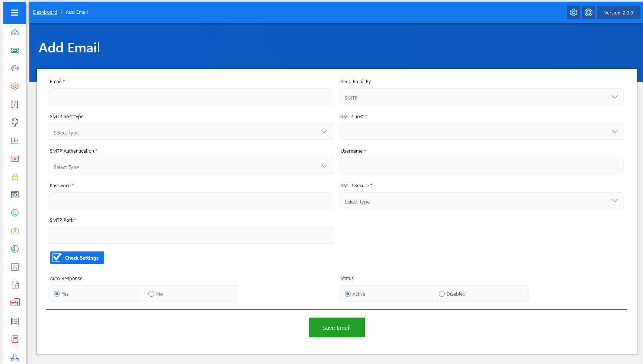The image size is (643, 364).
Task: Open the tickets icon in sidebar
Action: pos(15,51)
